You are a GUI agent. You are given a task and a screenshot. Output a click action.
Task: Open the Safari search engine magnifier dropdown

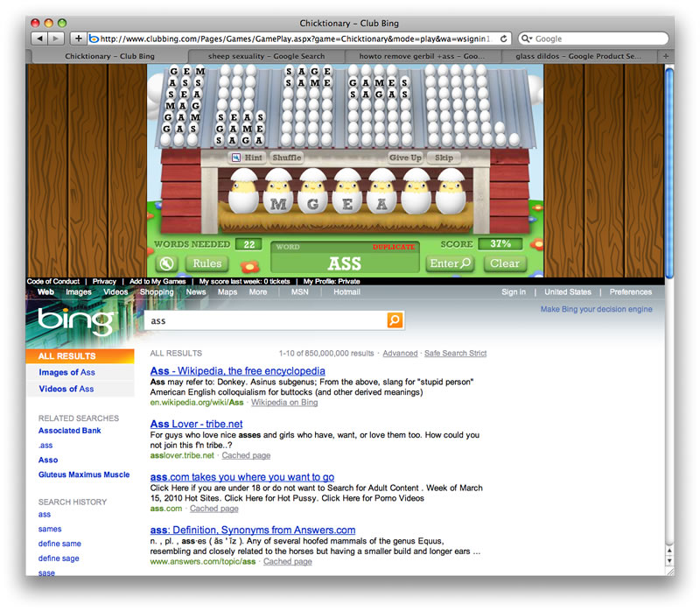[527, 39]
